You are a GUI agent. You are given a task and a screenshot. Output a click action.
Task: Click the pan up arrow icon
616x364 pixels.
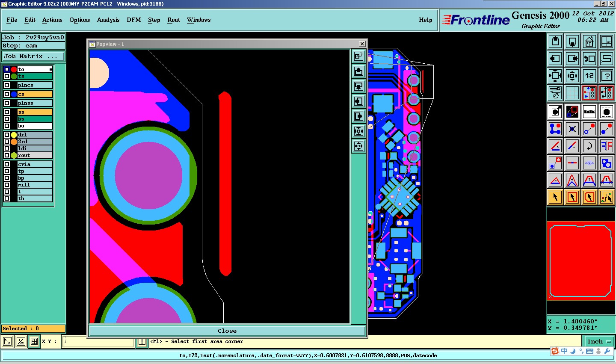coord(555,41)
